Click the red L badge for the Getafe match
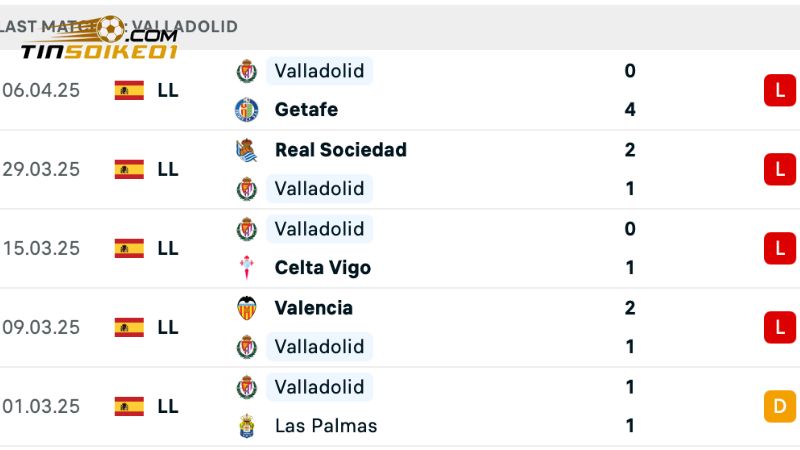The image size is (800, 450). (x=779, y=90)
